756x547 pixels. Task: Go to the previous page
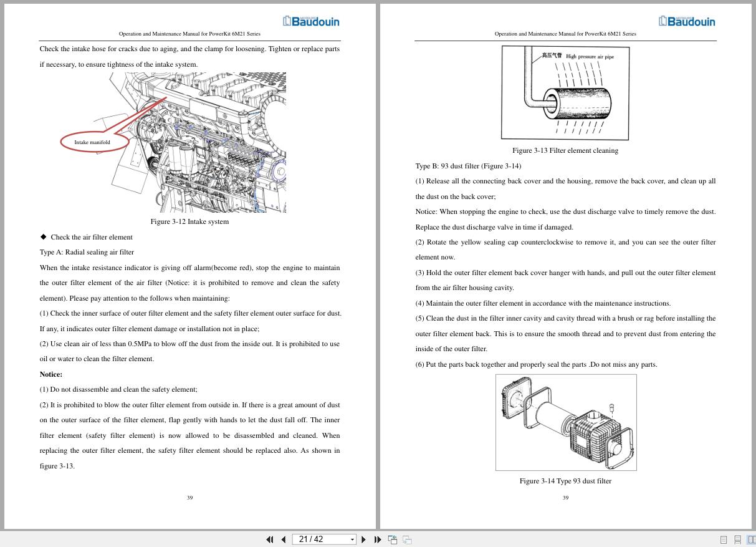(x=283, y=539)
